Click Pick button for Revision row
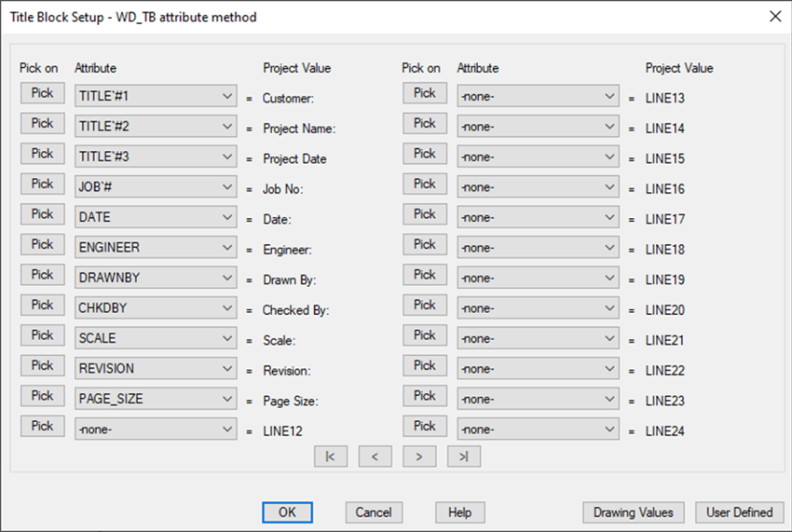Screen dimensions: 792x532 coord(43,366)
